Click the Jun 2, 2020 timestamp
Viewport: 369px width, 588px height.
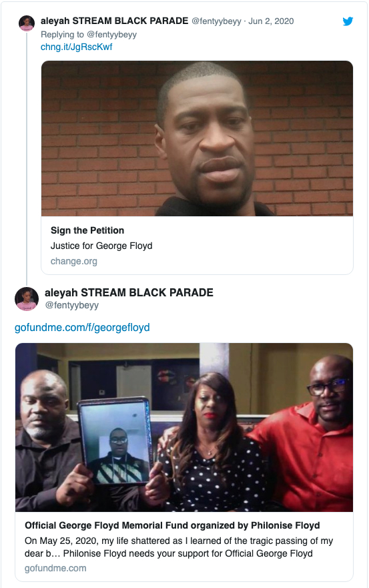pos(271,21)
